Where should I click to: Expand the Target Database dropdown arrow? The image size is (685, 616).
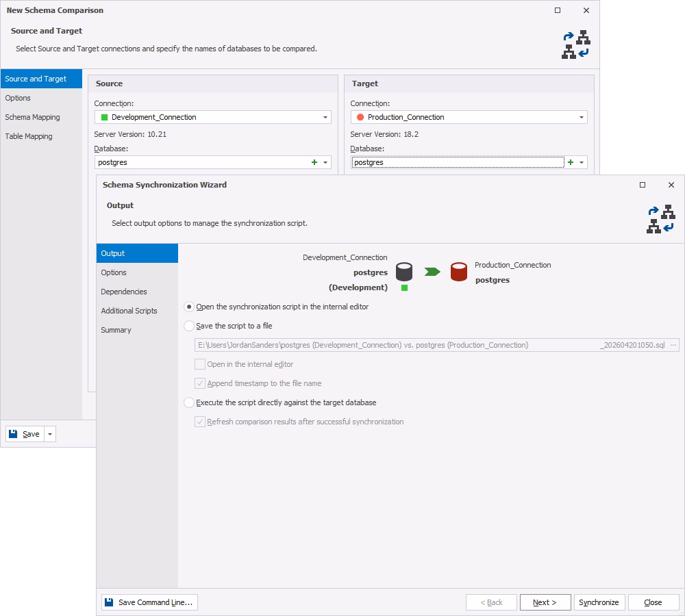(581, 162)
